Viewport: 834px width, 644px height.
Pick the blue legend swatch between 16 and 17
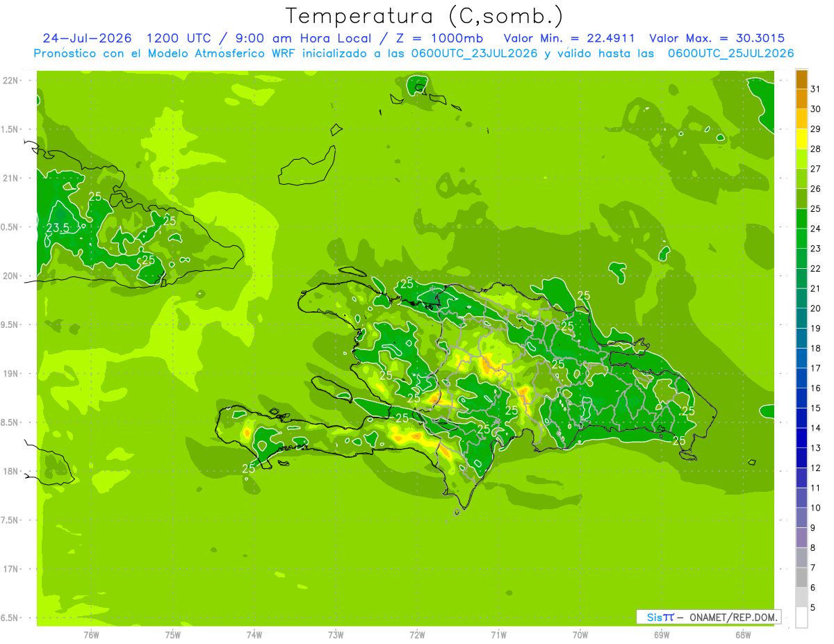[x=801, y=378]
